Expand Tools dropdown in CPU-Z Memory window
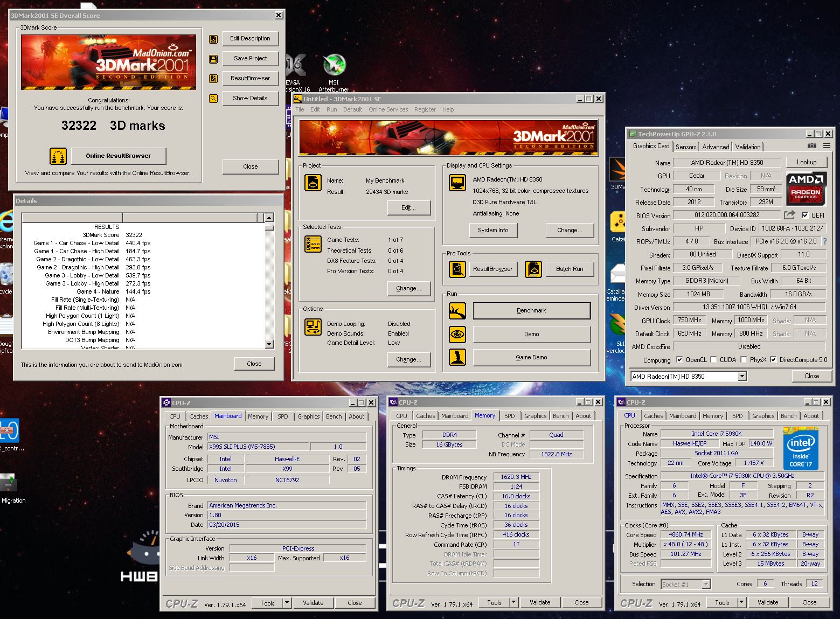 coord(513,602)
